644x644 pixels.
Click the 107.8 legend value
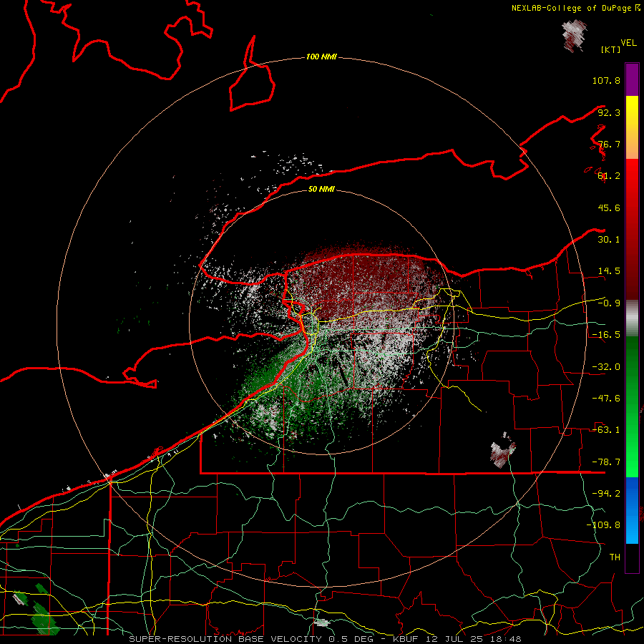(606, 80)
